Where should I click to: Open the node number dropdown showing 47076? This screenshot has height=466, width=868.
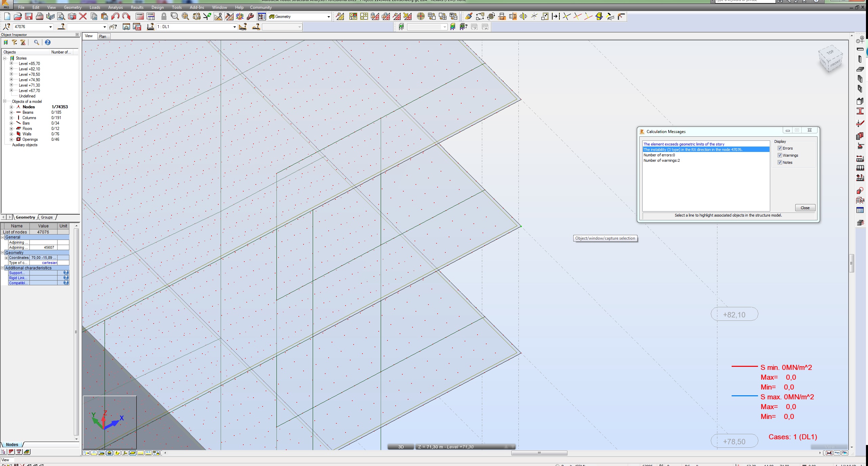tap(50, 27)
